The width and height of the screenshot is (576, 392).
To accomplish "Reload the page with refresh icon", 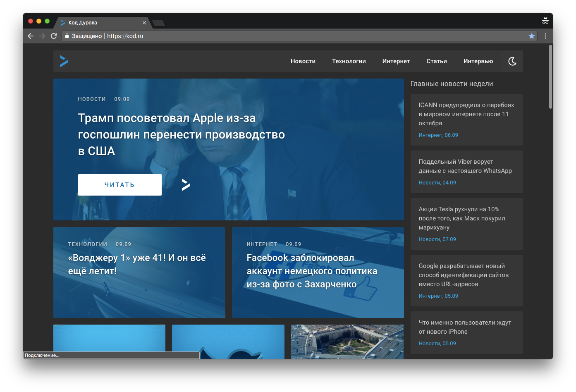I will (54, 36).
